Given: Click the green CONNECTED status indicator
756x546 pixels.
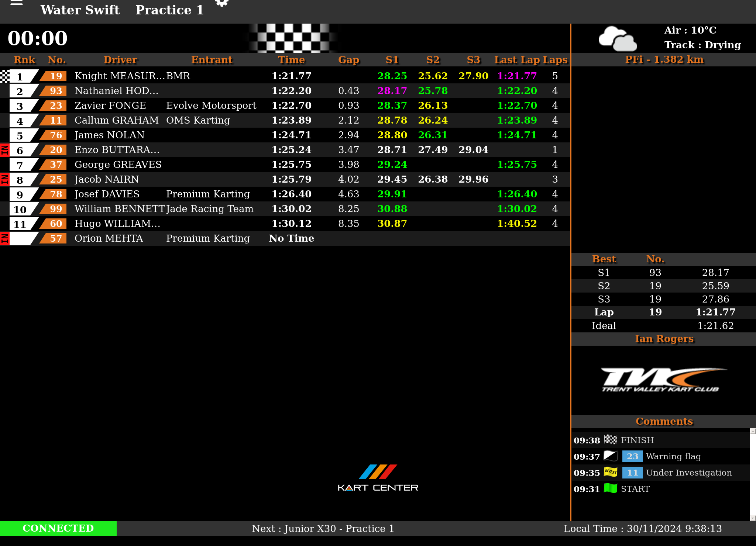Looking at the screenshot, I should 58,528.
